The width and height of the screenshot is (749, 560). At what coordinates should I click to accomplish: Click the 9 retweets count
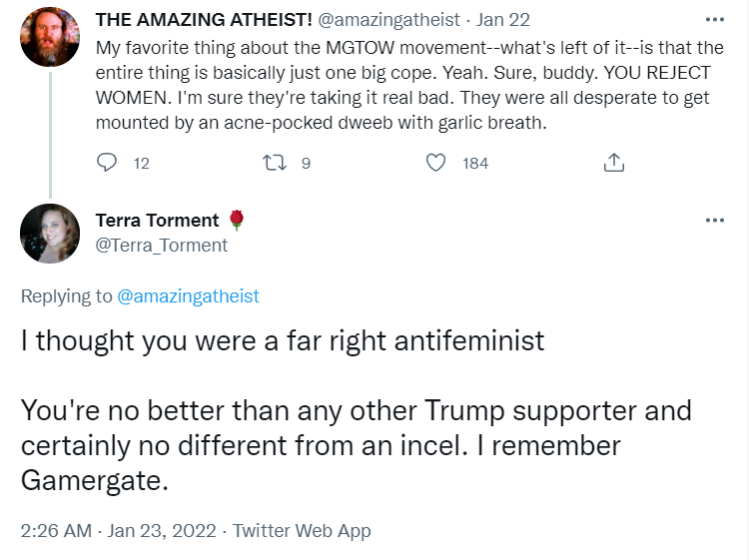[x=306, y=164]
